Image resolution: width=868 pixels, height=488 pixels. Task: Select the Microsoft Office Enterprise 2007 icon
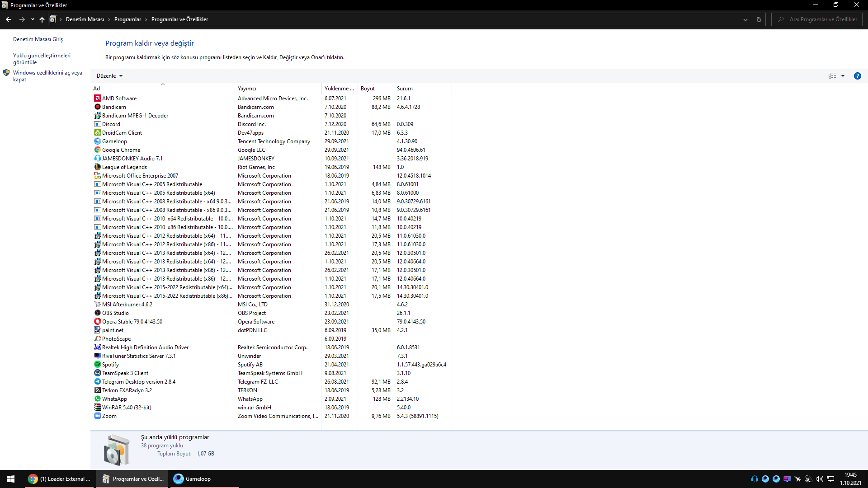(x=97, y=175)
